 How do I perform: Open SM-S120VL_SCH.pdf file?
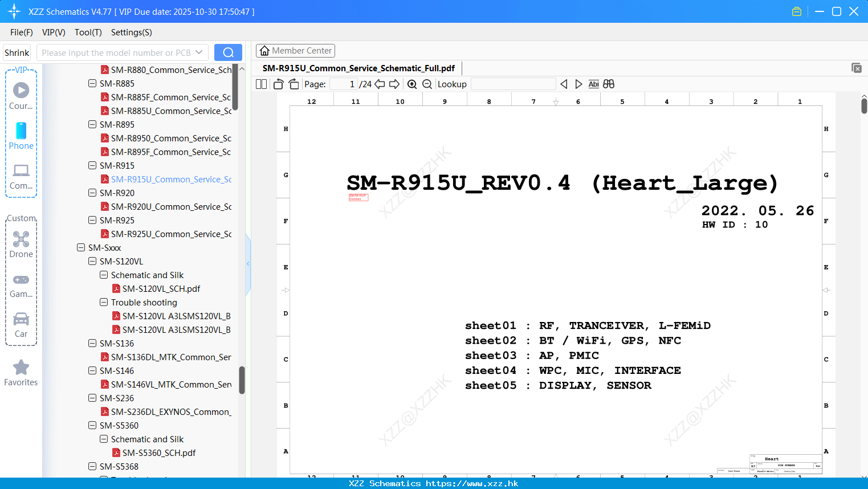[161, 288]
